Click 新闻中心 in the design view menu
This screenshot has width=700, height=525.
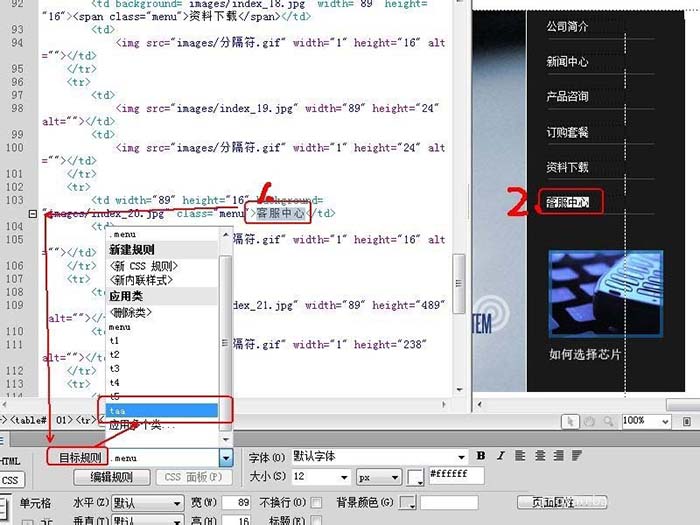pos(567,61)
